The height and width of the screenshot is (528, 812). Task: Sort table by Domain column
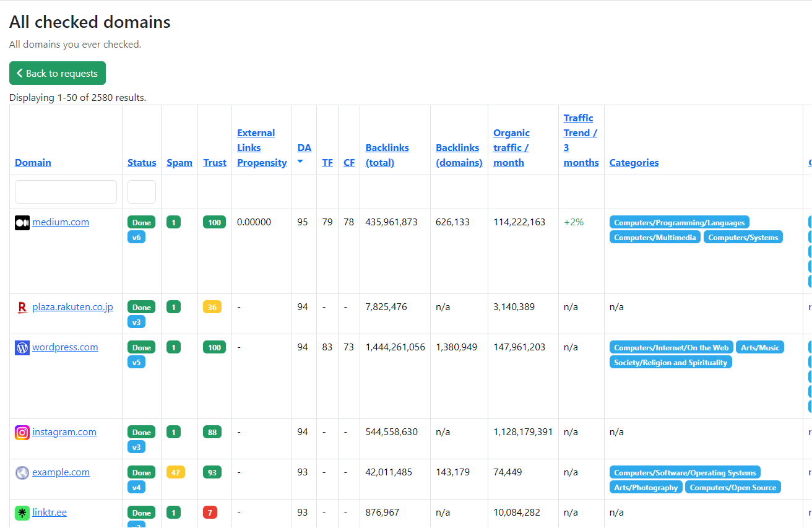[x=33, y=163]
